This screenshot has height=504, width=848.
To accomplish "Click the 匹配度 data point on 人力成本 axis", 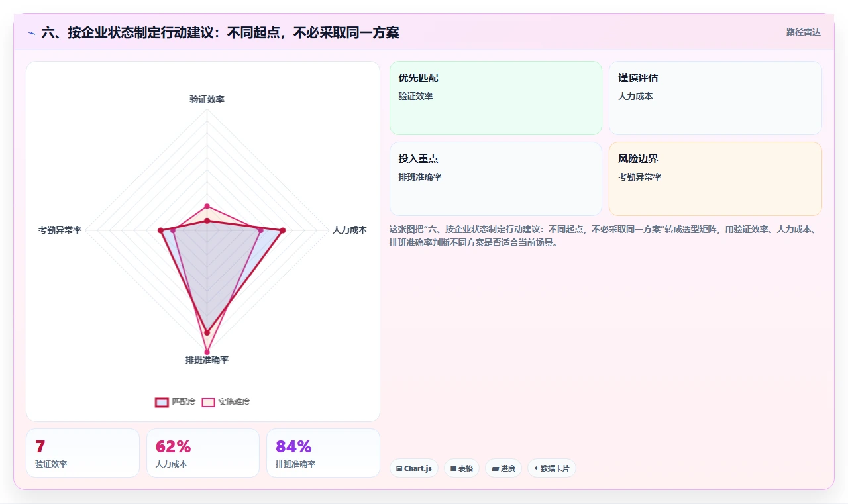I will tap(283, 230).
